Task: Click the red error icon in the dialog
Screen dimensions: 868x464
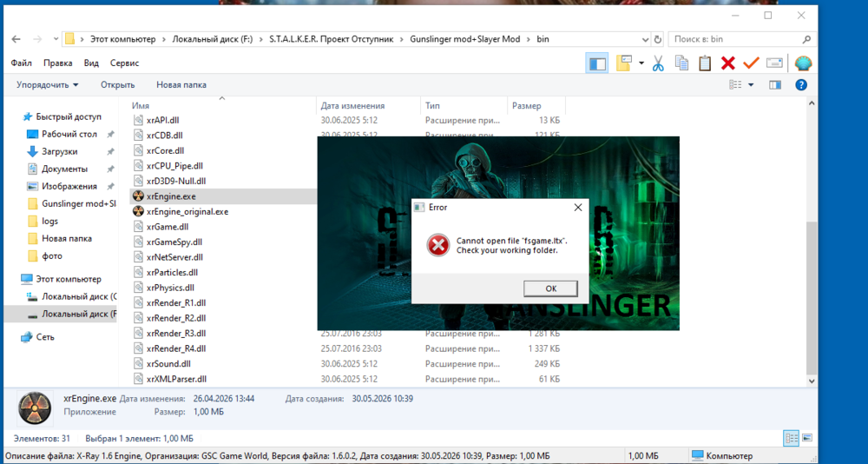Action: (438, 245)
